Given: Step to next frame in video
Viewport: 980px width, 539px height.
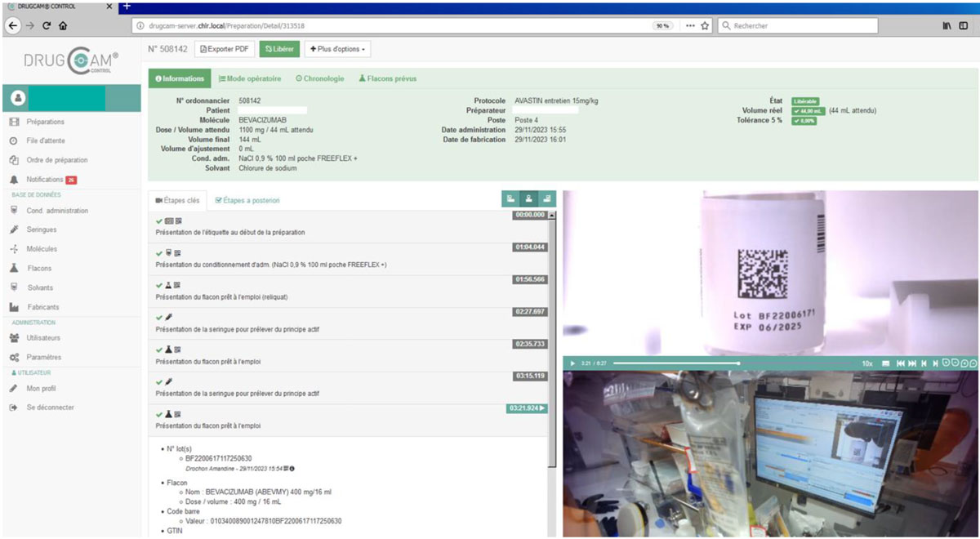Looking at the screenshot, I should click(x=934, y=363).
